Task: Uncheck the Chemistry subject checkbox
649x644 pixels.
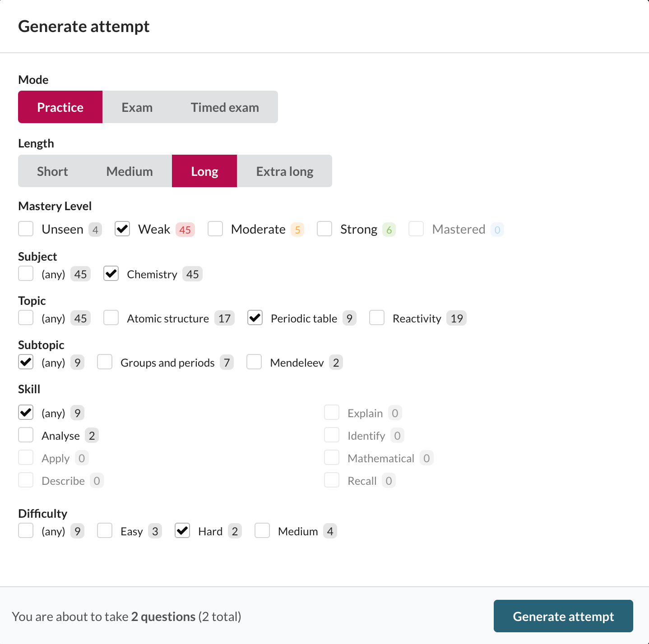Action: 111,274
